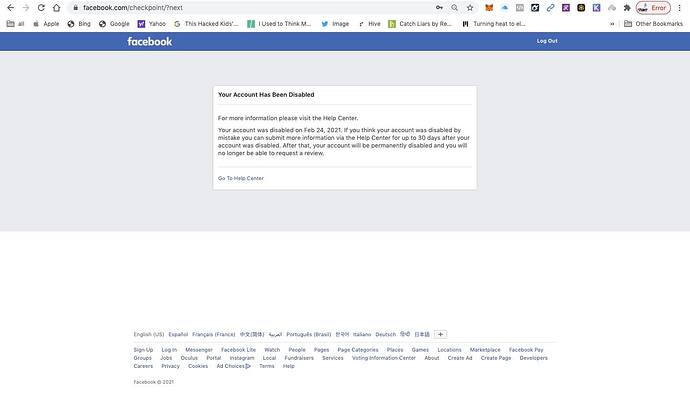Open the purple K extension icon
The image size is (690, 410).
597,8
